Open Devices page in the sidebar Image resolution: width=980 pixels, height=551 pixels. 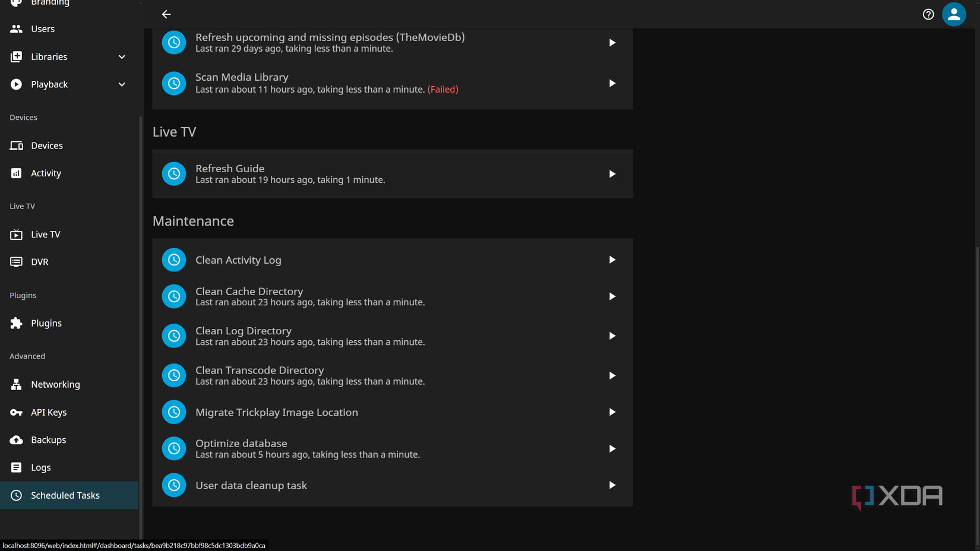click(x=69, y=145)
